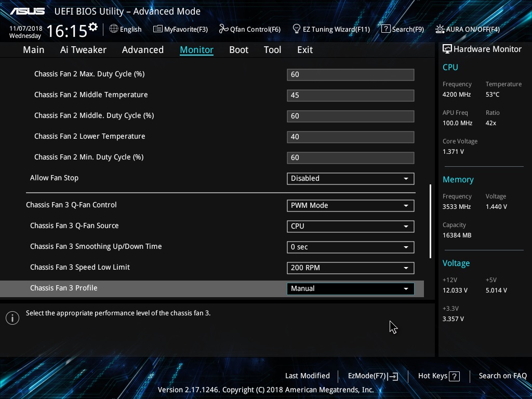Click the 5.014 V reading
Viewport: 532px width, 399px height.
click(496, 290)
